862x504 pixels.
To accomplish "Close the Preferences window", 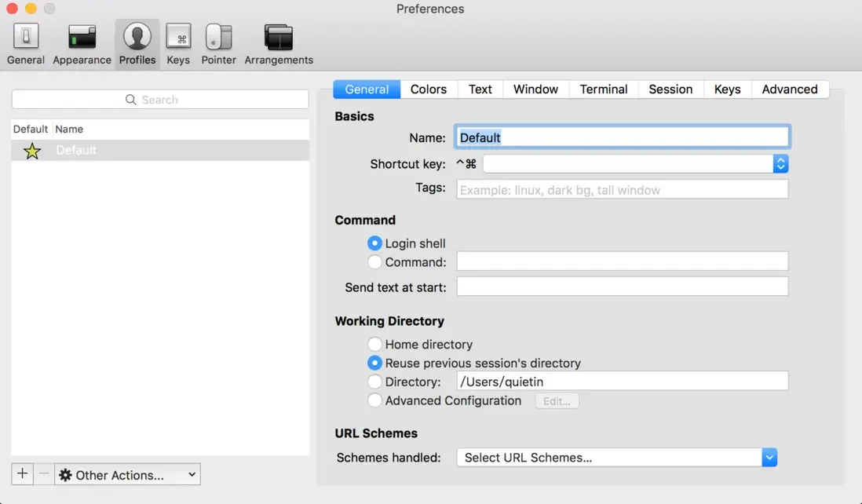I will tap(12, 9).
